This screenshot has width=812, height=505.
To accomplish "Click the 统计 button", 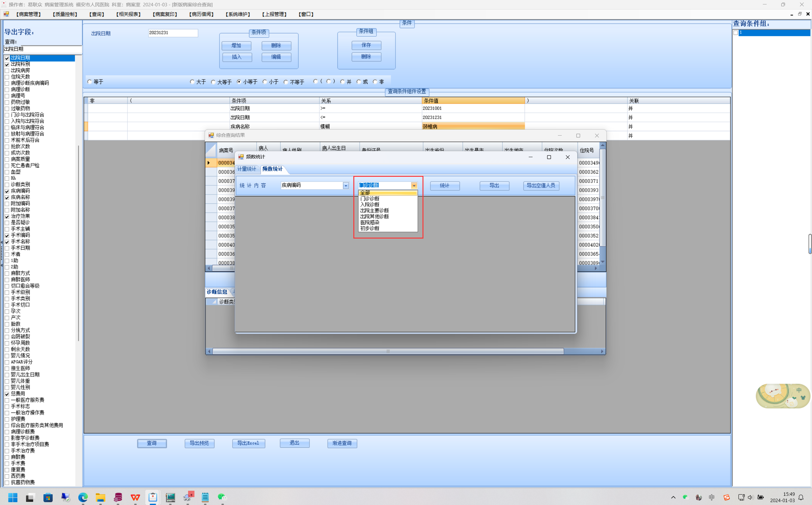I will click(445, 185).
